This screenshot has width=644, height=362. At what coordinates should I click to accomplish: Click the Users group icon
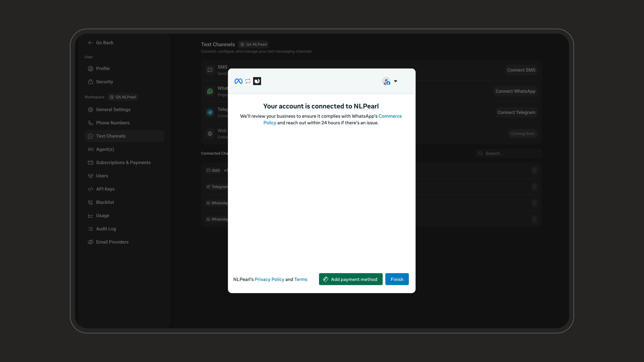(x=91, y=176)
